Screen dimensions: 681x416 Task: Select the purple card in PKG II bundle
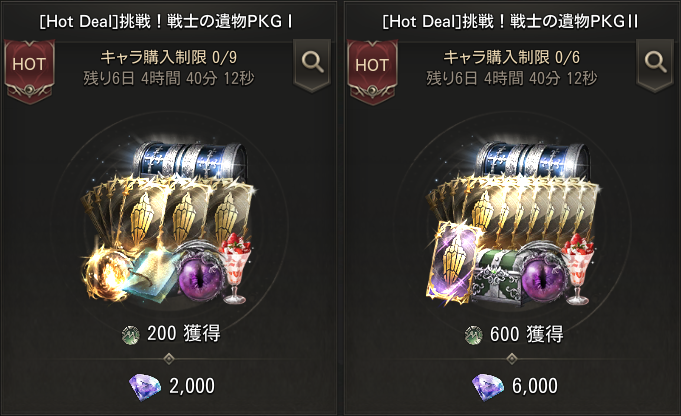[453, 262]
